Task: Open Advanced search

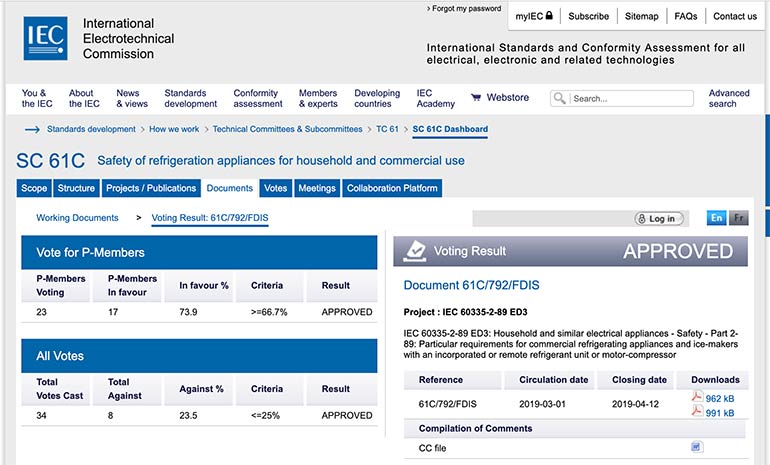Action: click(729, 98)
